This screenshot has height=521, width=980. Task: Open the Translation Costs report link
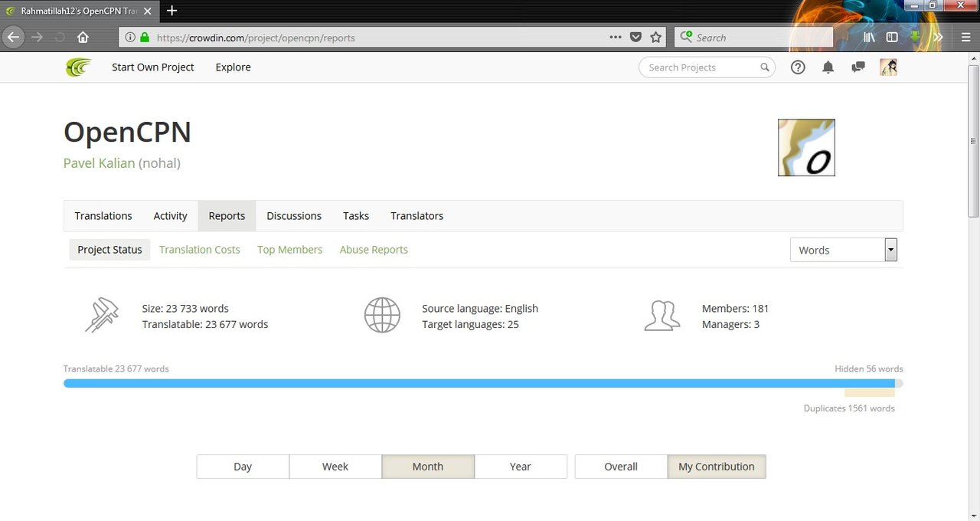click(x=200, y=250)
